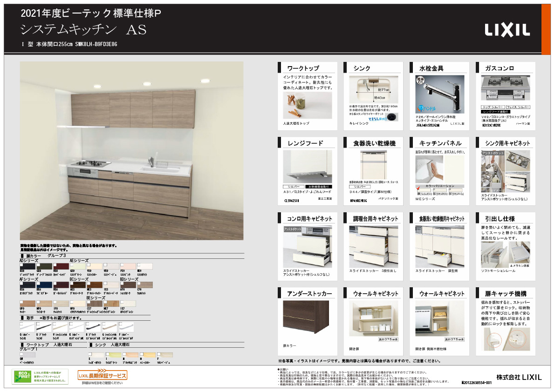Pick the AF0 BD series dark swatch
The image size is (555, 392).
pos(128,285)
